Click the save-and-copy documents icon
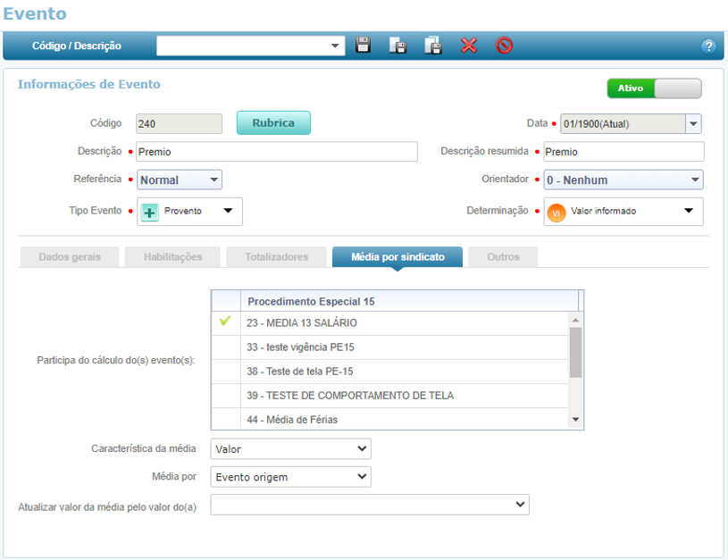728x560 pixels. point(433,46)
